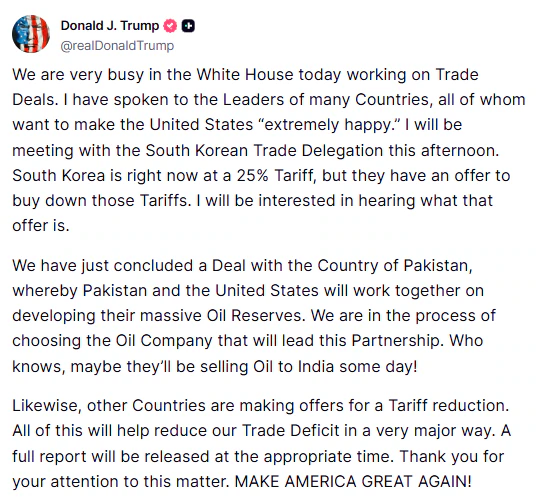Click the pink verified checkmark badge

pyautogui.click(x=170, y=26)
